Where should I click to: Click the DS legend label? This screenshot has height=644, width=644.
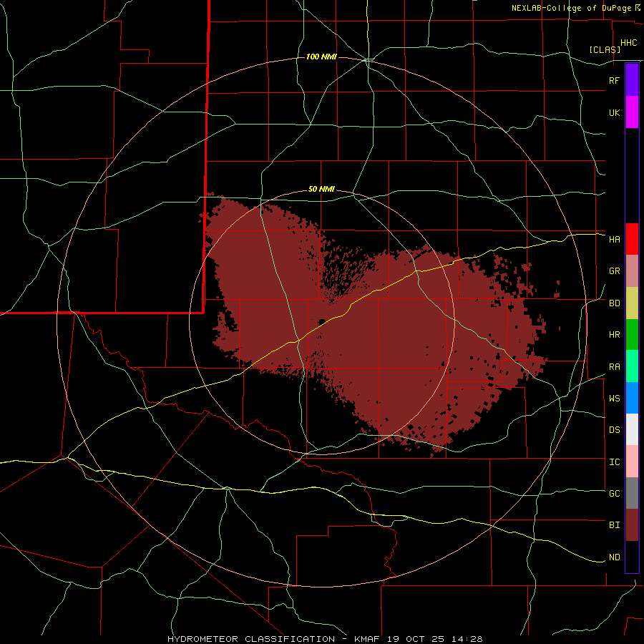[x=614, y=430]
